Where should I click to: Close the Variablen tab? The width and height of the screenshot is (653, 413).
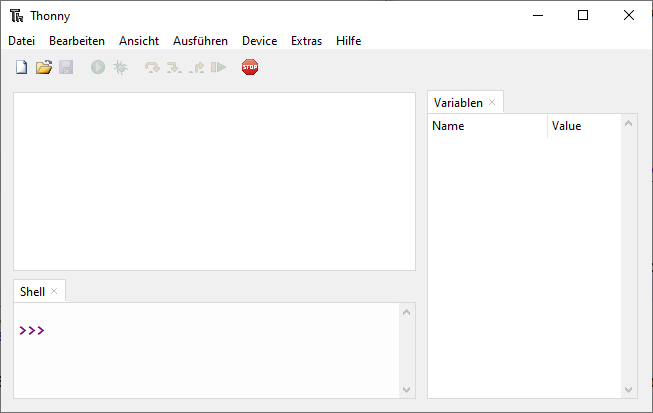click(492, 103)
